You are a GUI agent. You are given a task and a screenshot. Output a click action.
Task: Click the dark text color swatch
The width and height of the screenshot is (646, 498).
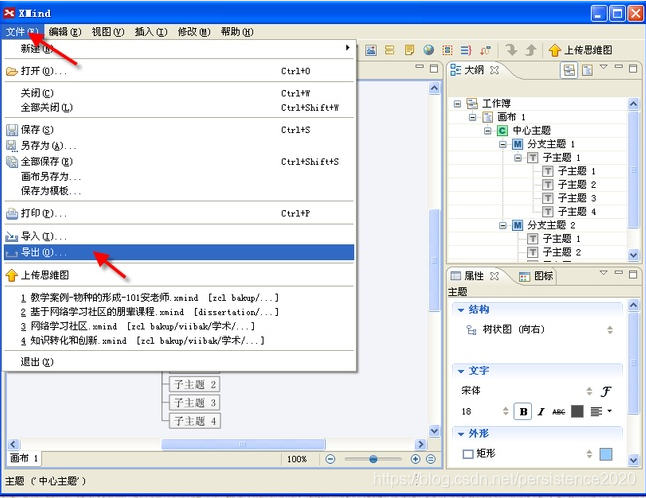pos(577,411)
